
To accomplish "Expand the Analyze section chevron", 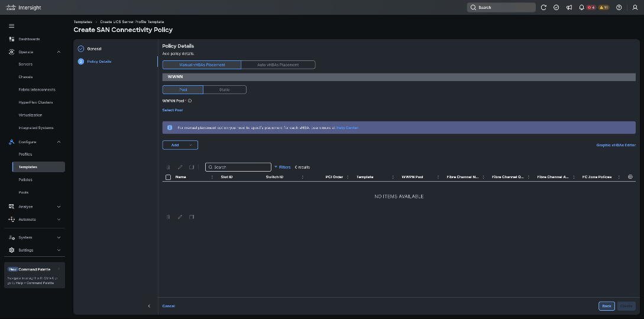I will tap(59, 207).
